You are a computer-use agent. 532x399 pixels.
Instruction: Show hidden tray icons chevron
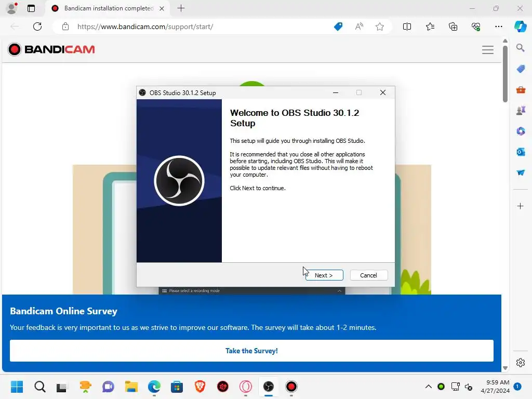[x=429, y=387]
